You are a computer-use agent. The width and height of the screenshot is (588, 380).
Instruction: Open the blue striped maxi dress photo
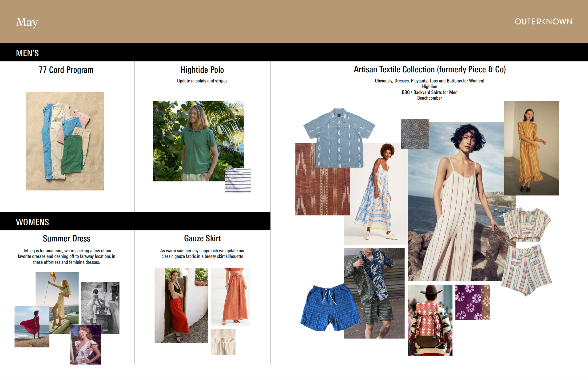pyautogui.click(x=376, y=194)
